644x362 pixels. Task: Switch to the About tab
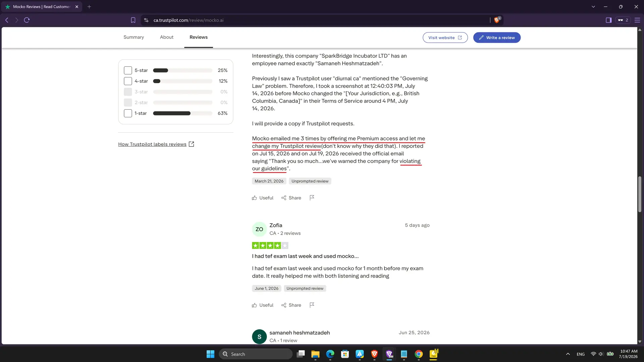(x=167, y=37)
